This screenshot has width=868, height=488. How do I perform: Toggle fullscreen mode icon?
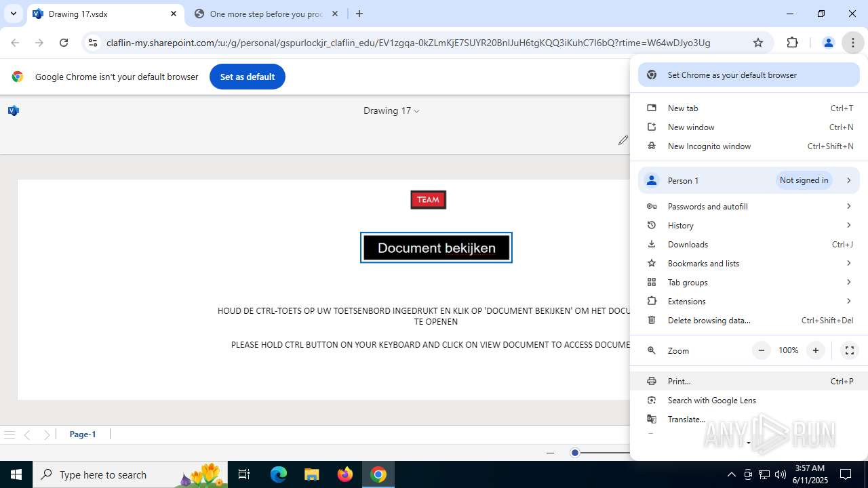point(849,350)
